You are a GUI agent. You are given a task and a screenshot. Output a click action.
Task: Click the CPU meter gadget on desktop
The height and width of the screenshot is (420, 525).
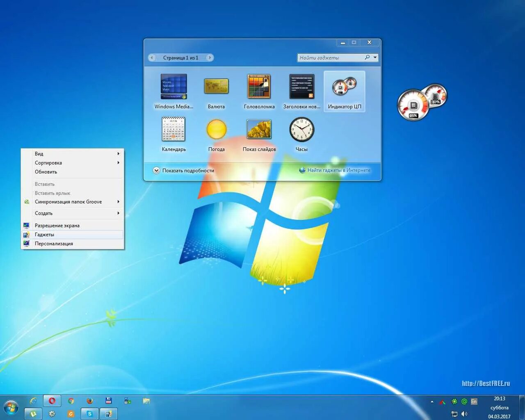pyautogui.click(x=422, y=102)
